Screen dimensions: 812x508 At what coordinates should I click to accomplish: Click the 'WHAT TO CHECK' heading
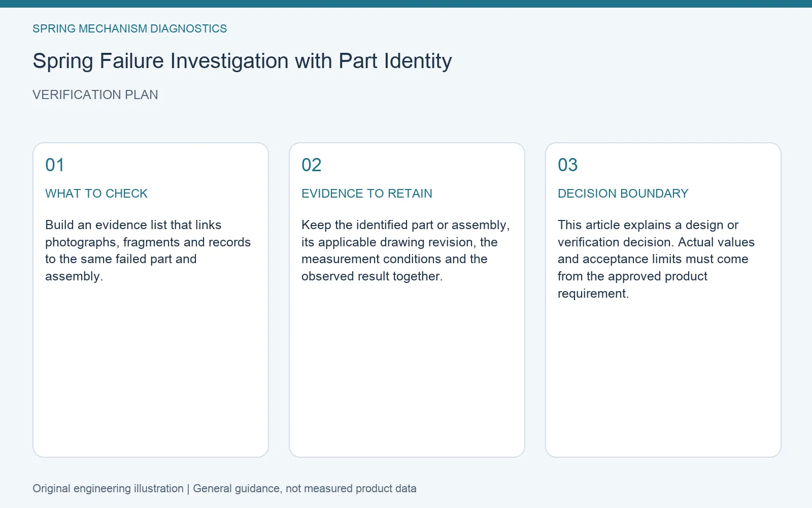click(x=96, y=194)
